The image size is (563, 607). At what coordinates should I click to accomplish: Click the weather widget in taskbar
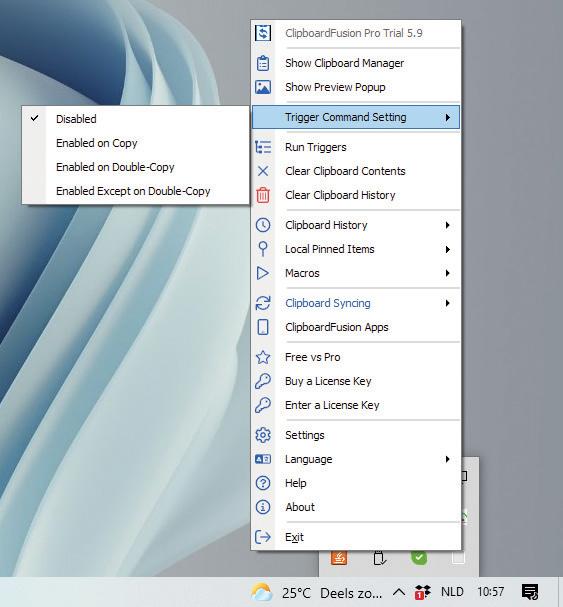click(316, 593)
